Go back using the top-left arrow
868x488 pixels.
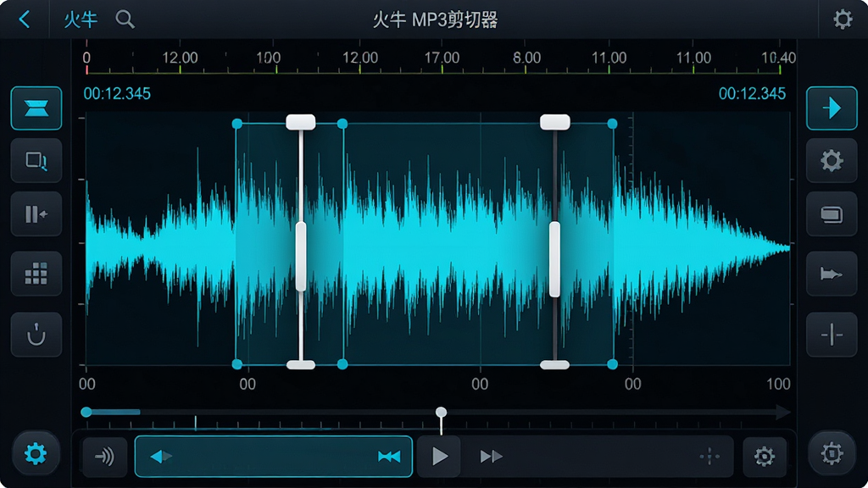[x=25, y=19]
